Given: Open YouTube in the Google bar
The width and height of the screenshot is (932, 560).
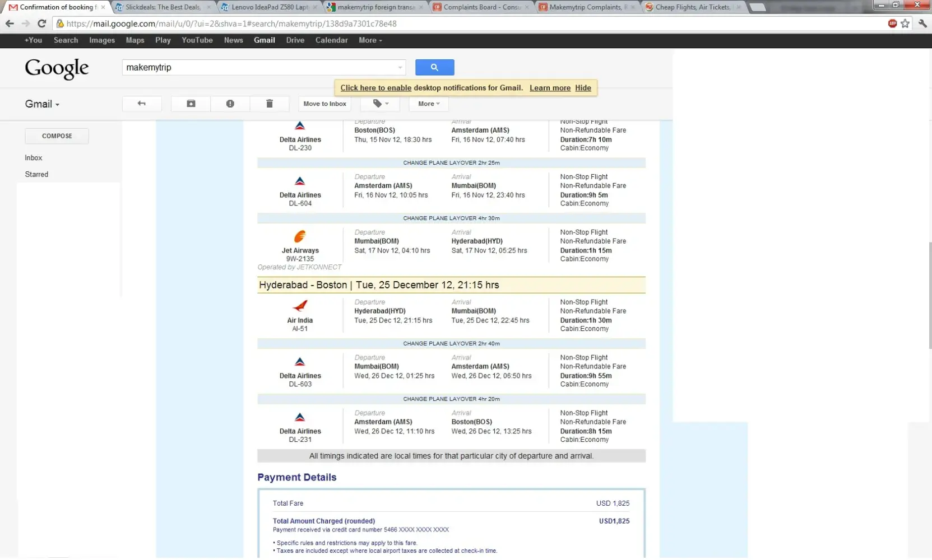Looking at the screenshot, I should 197,40.
